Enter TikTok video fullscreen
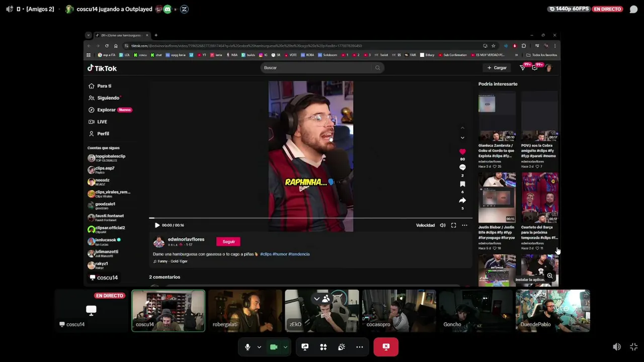644x362 pixels. point(453,225)
